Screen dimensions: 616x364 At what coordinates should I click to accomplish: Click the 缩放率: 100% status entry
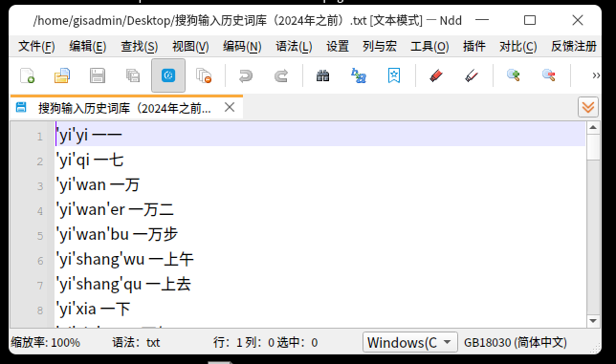coord(46,342)
